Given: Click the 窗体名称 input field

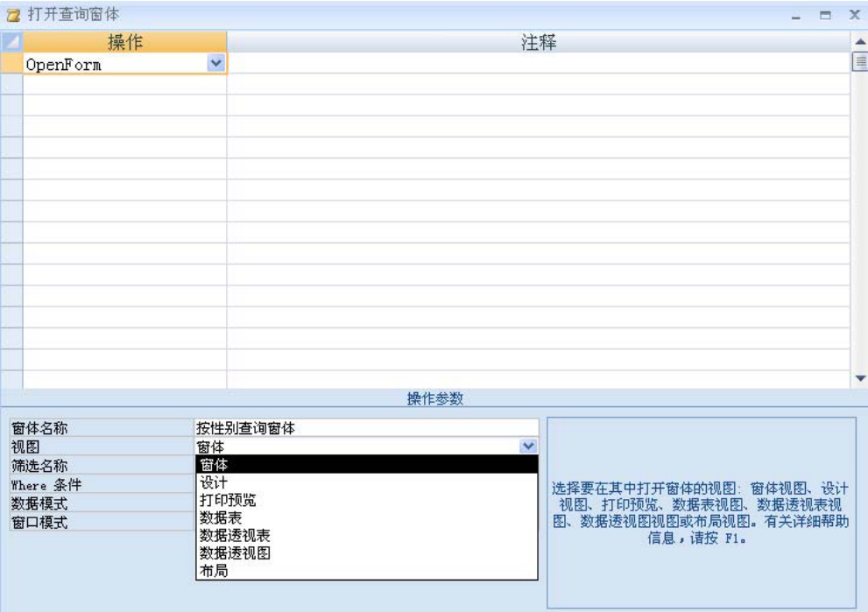Looking at the screenshot, I should (366, 428).
